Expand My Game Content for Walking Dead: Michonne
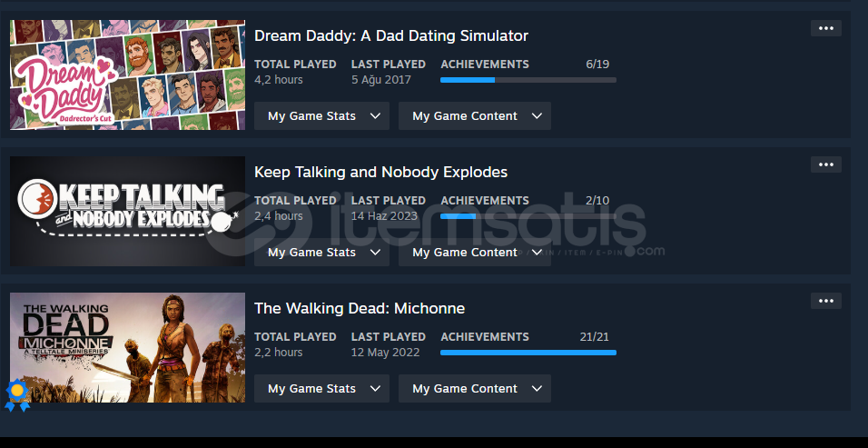This screenshot has width=868, height=448. [x=475, y=388]
